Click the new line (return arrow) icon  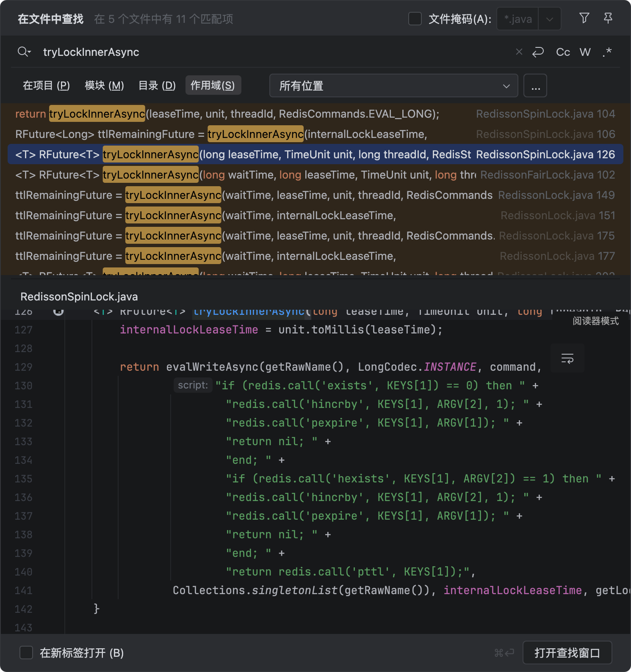pyautogui.click(x=538, y=52)
